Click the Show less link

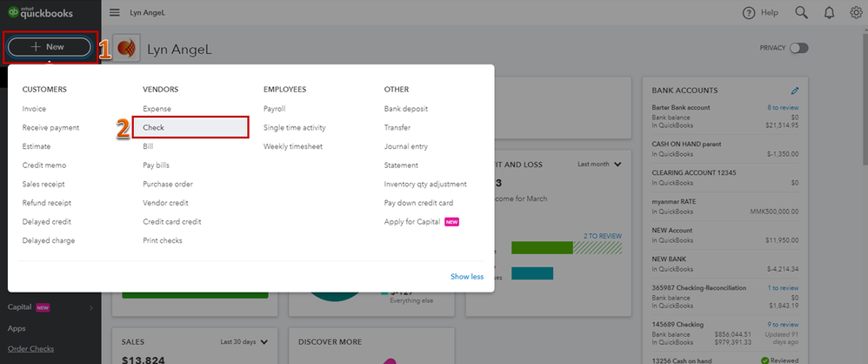[467, 276]
